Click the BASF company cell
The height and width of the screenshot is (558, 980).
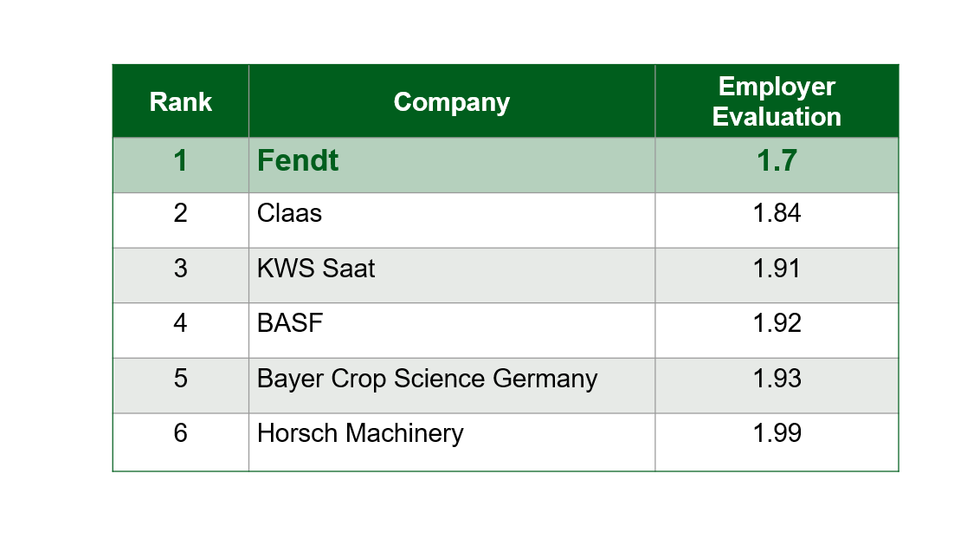point(289,323)
